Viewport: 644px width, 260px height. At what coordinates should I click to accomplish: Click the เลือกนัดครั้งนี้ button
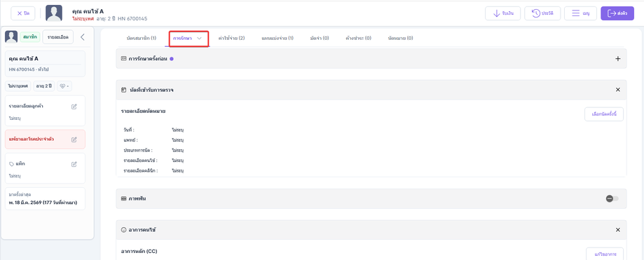tap(604, 114)
